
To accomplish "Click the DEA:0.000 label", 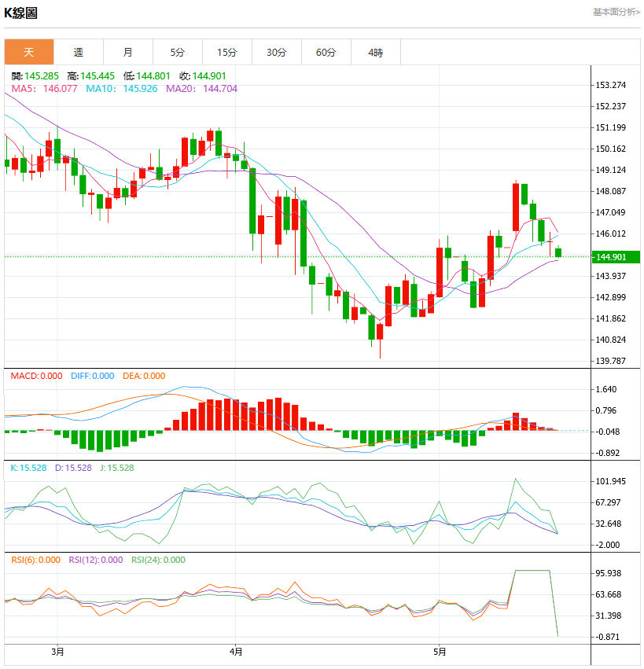I will point(144,376).
